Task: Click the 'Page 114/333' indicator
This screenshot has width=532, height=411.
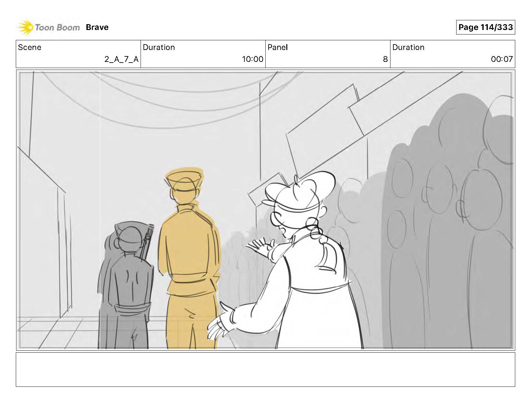Action: (x=486, y=27)
